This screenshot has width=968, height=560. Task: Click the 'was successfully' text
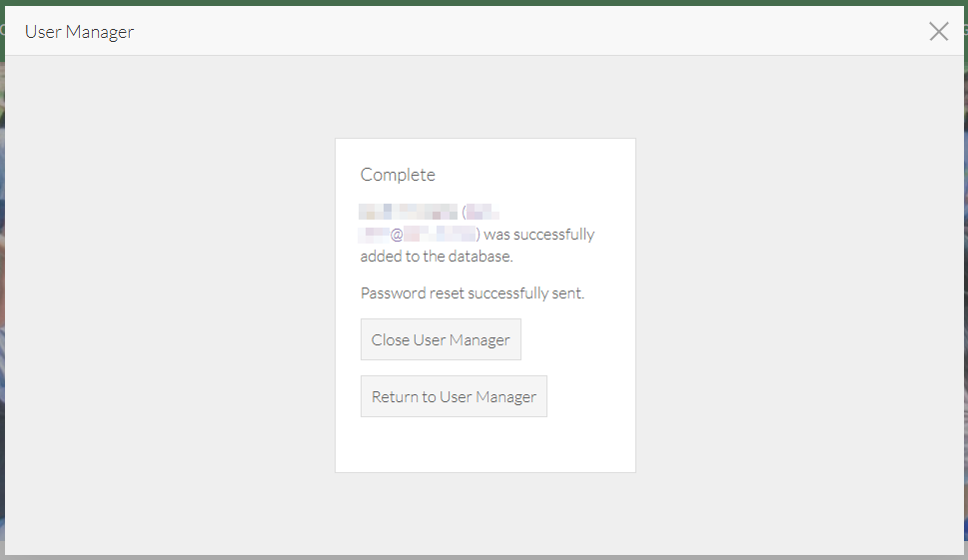pos(539,235)
